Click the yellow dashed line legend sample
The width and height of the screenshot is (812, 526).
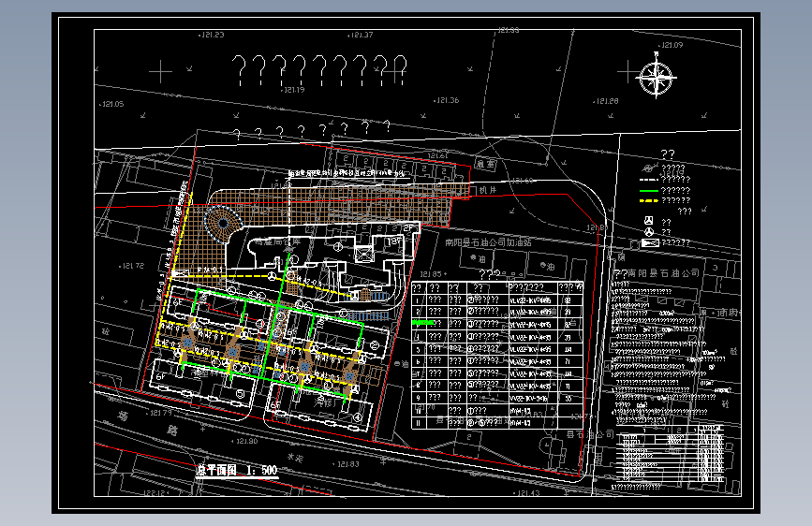[x=649, y=201]
